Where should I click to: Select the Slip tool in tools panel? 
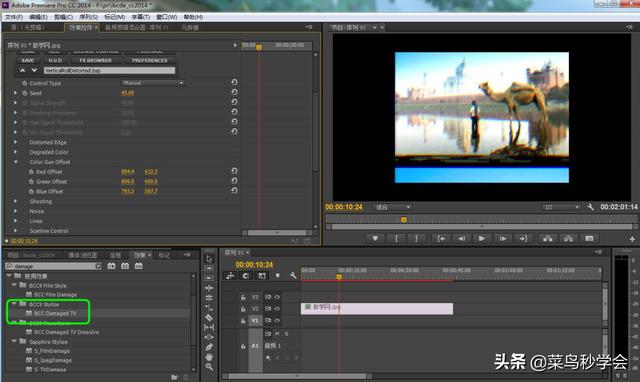[x=209, y=327]
